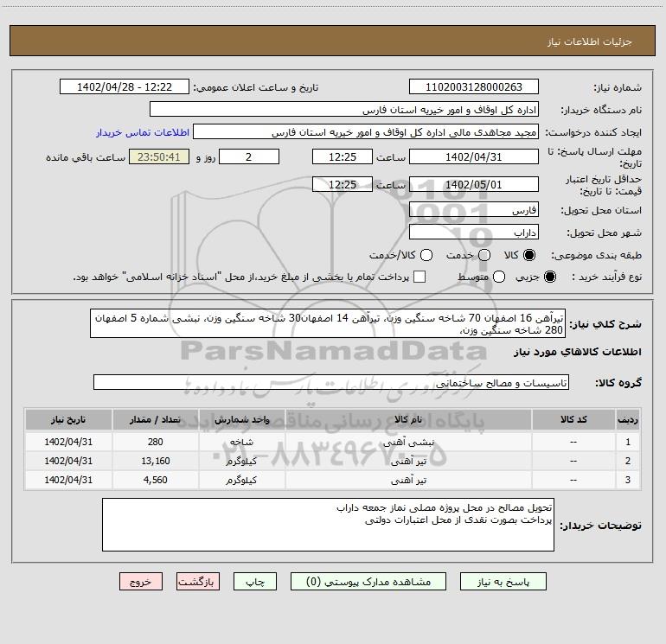
Task: Toggle the اسناد خزانه اسلامی payment checkbox
Action: [419, 277]
